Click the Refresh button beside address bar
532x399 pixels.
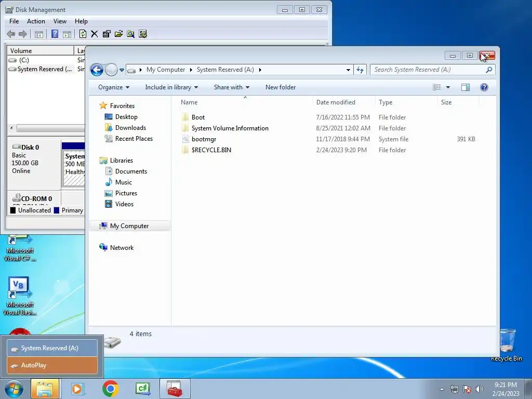(360, 70)
